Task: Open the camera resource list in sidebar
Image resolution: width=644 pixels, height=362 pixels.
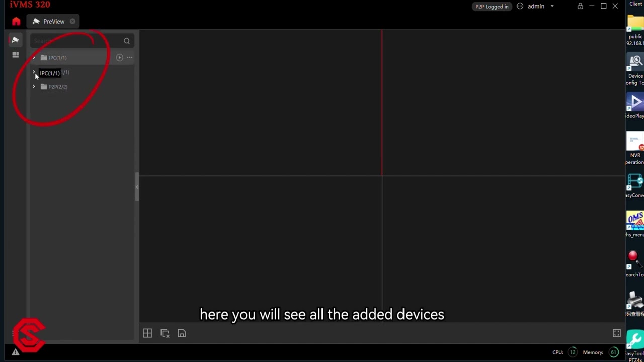Action: click(15, 40)
